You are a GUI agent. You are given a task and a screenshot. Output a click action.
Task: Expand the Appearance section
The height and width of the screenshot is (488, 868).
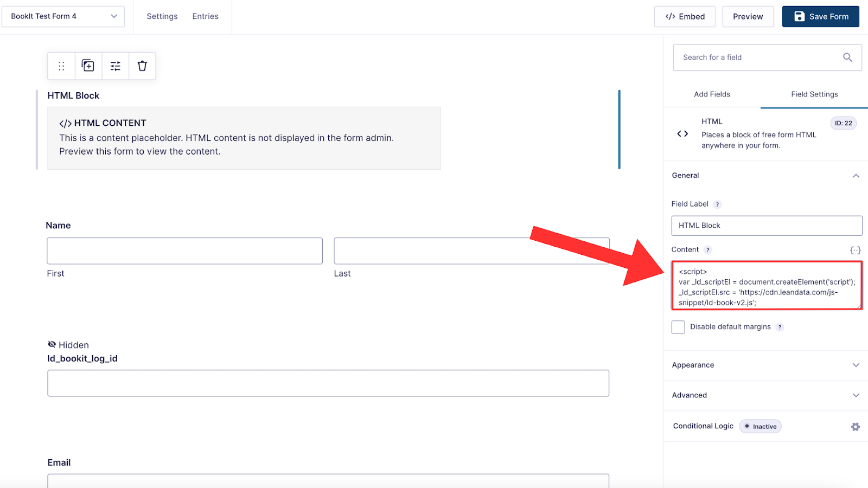[x=765, y=365]
